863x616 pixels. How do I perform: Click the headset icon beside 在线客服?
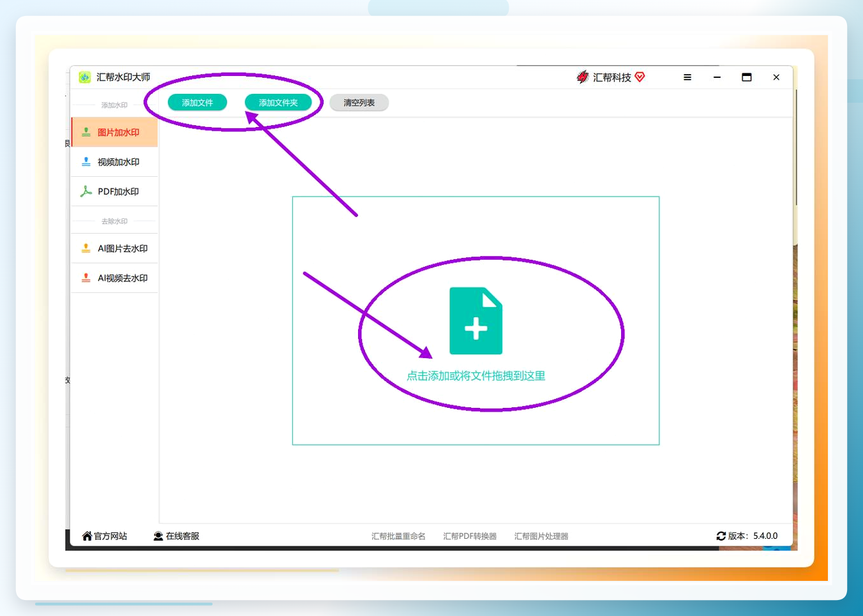coord(158,536)
